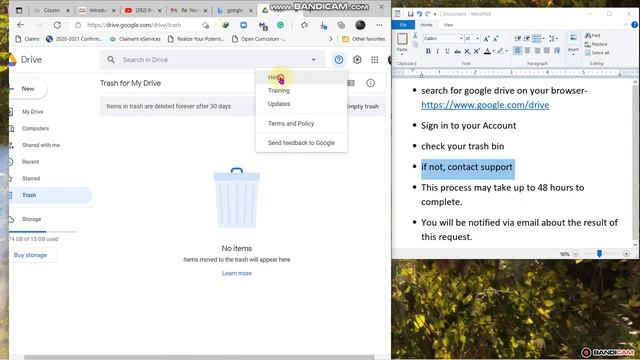Click in the Search in Drive field

(x=212, y=60)
